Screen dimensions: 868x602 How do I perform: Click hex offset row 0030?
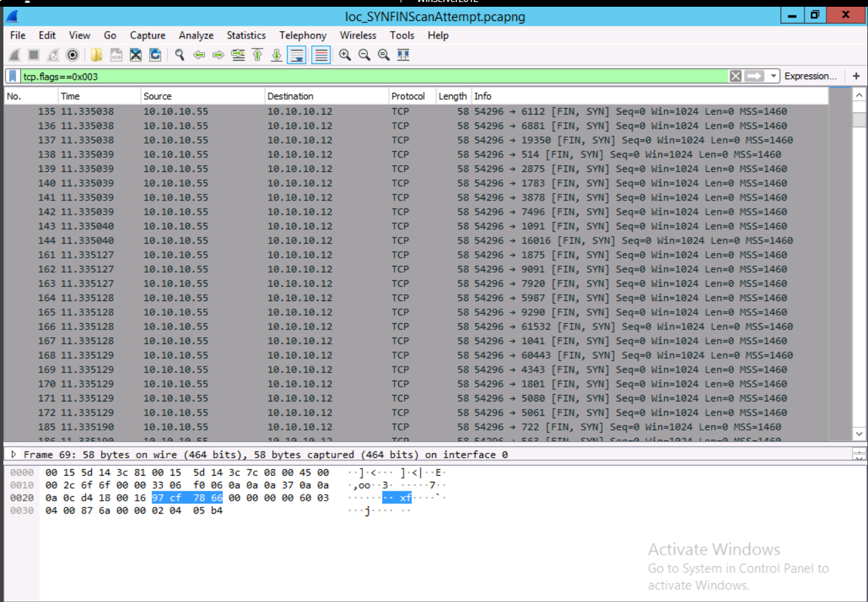click(x=21, y=510)
